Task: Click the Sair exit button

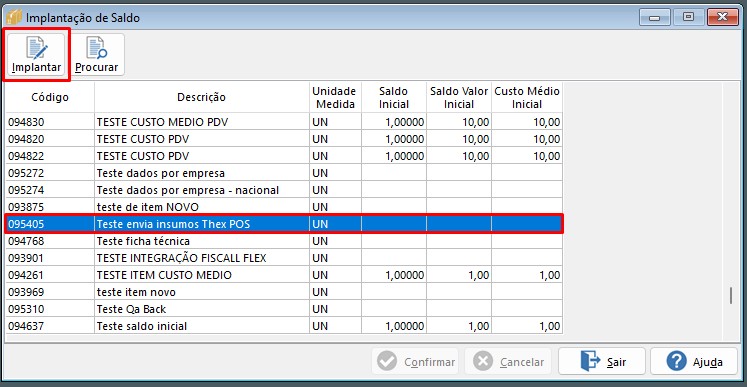Action: click(602, 362)
